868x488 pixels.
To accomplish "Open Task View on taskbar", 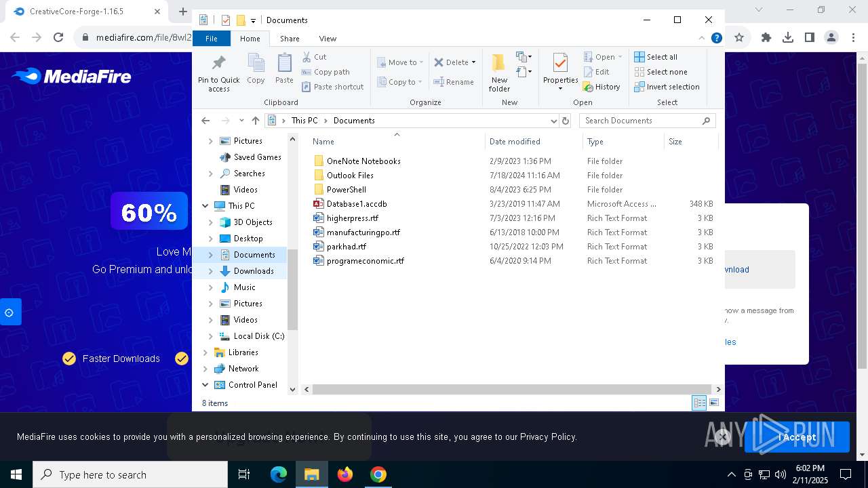I will click(x=244, y=474).
